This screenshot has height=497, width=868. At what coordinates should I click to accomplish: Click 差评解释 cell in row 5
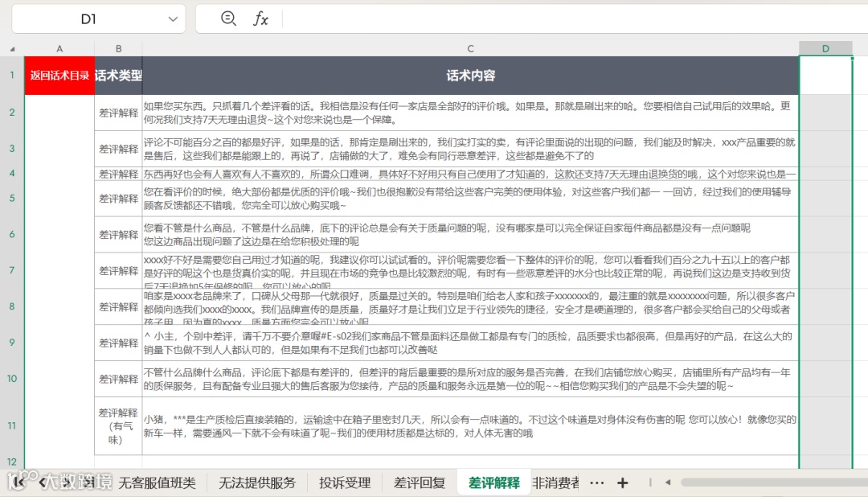click(x=118, y=199)
